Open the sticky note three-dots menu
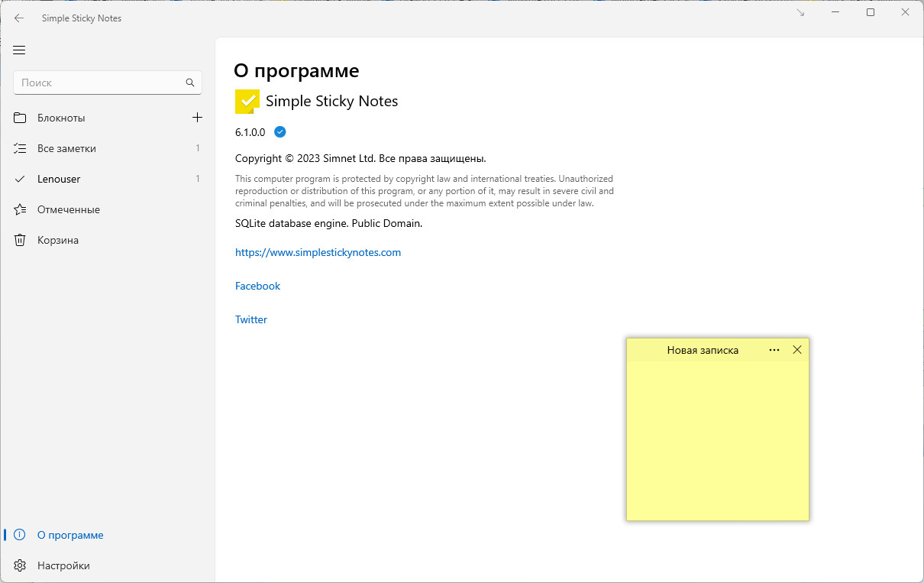Image resolution: width=924 pixels, height=583 pixels. coord(774,350)
